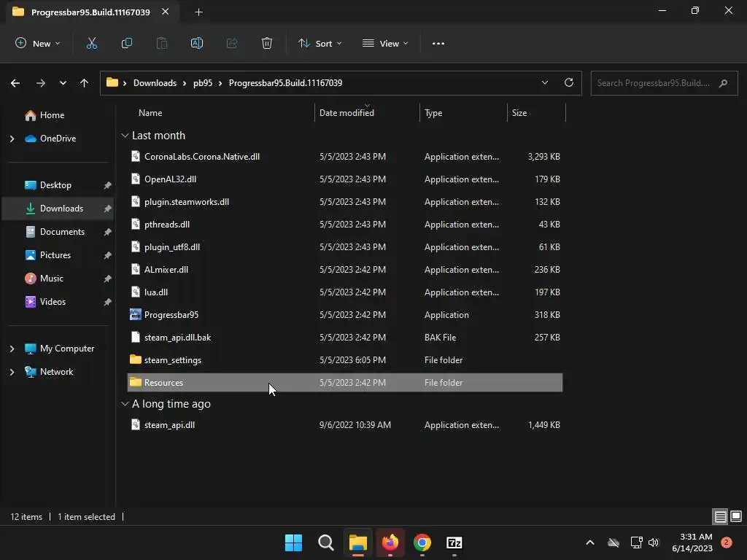The image size is (747, 560).
Task: Open Desktop in navigation pane
Action: click(x=55, y=185)
